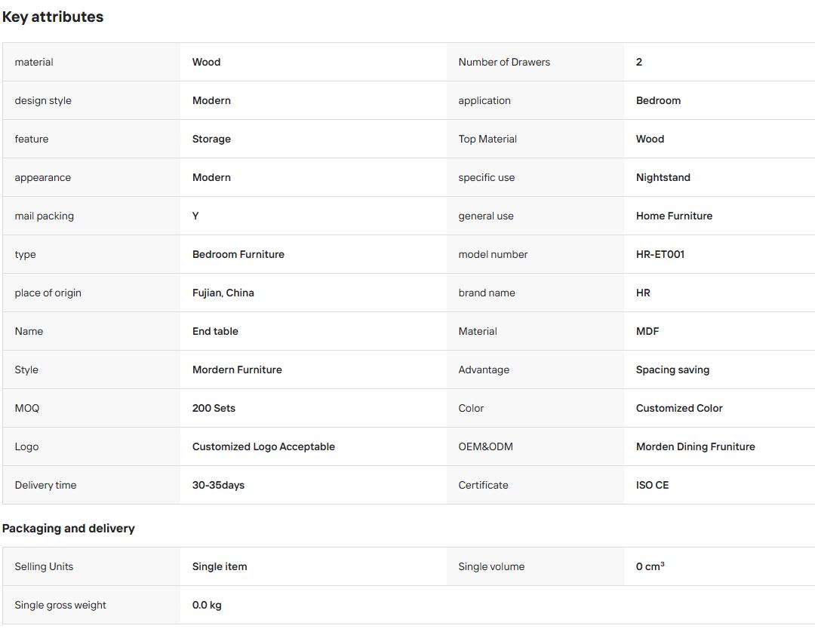Click the 30-35days delivery time value
This screenshot has height=644, width=815.
(218, 485)
